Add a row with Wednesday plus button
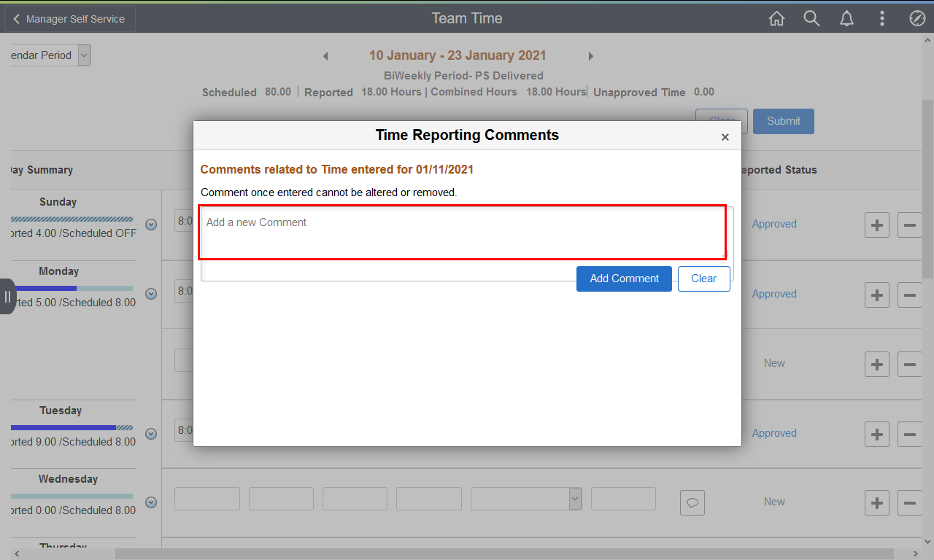The height and width of the screenshot is (560, 934). 876,502
